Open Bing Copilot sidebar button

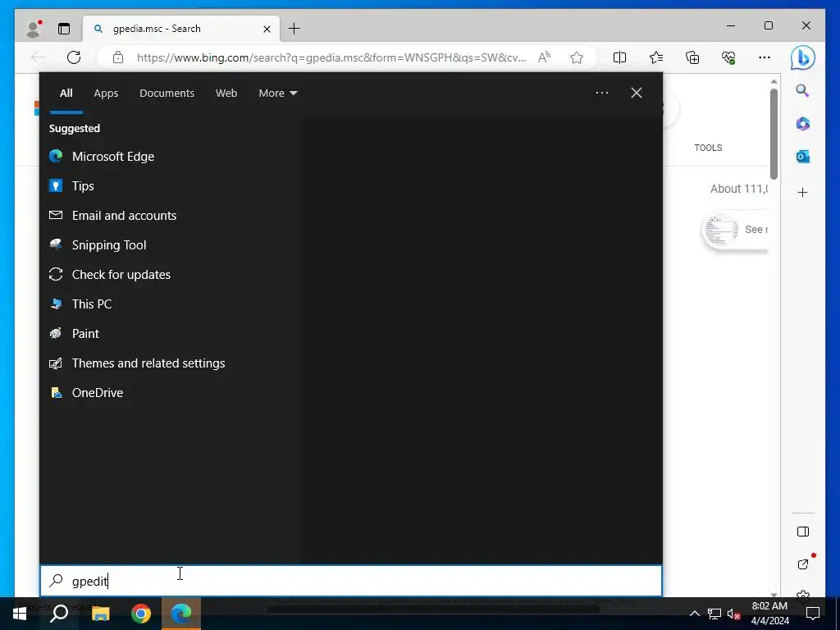802,58
